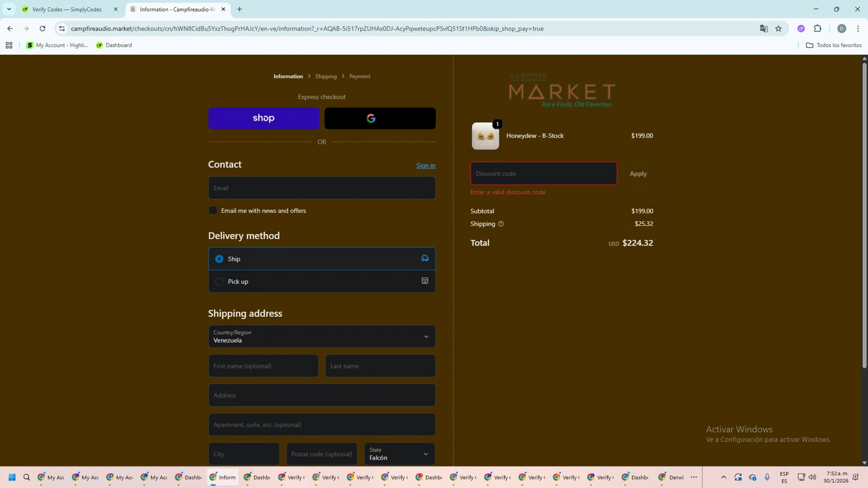Click the Apartment, suite, etc. field

tap(322, 425)
